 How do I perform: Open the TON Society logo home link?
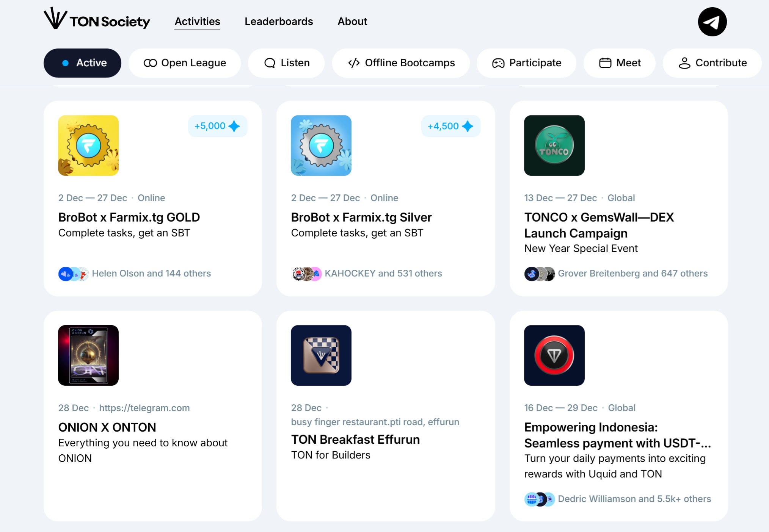(x=97, y=19)
